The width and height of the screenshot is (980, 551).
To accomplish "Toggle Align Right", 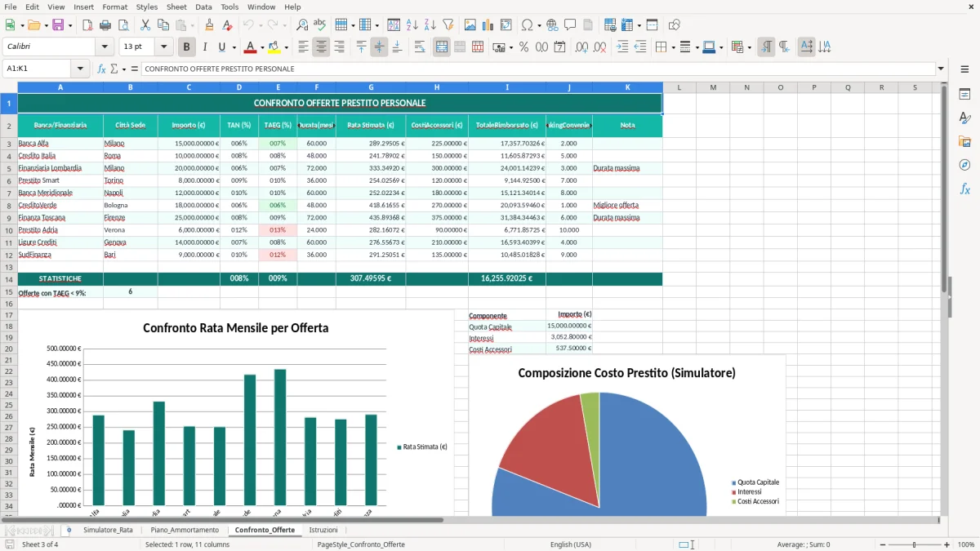I will click(339, 47).
